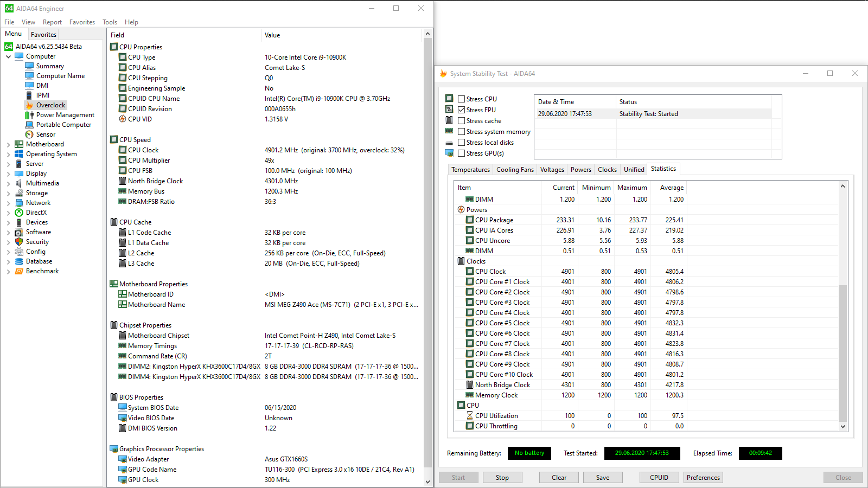This screenshot has width=868, height=488.
Task: Click the North Bridge Clock chip icon in Statistics
Action: tap(470, 385)
